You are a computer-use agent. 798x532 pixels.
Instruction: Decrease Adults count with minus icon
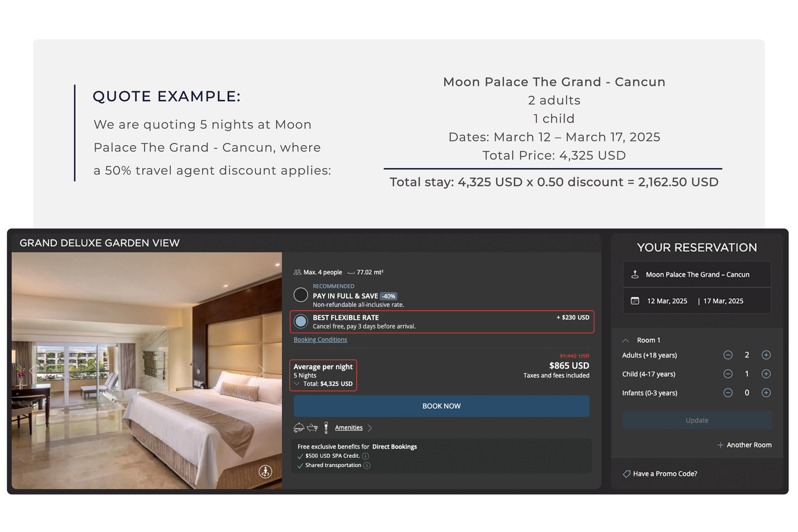(728, 355)
